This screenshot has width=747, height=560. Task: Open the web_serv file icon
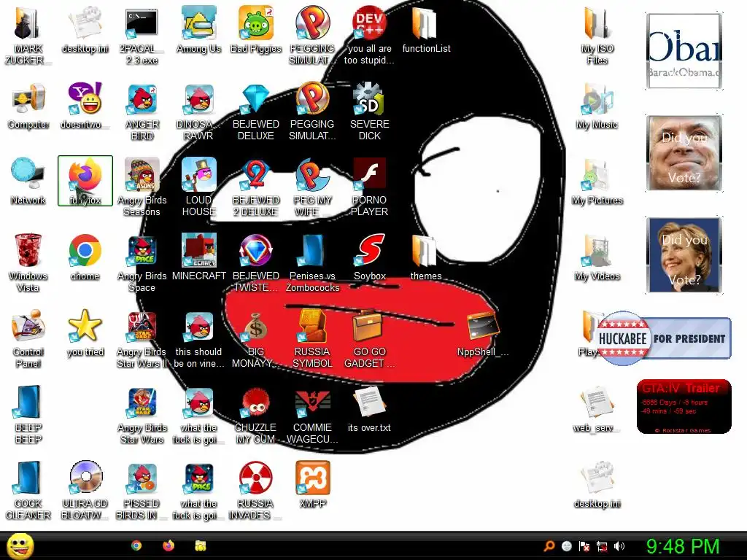pos(597,410)
